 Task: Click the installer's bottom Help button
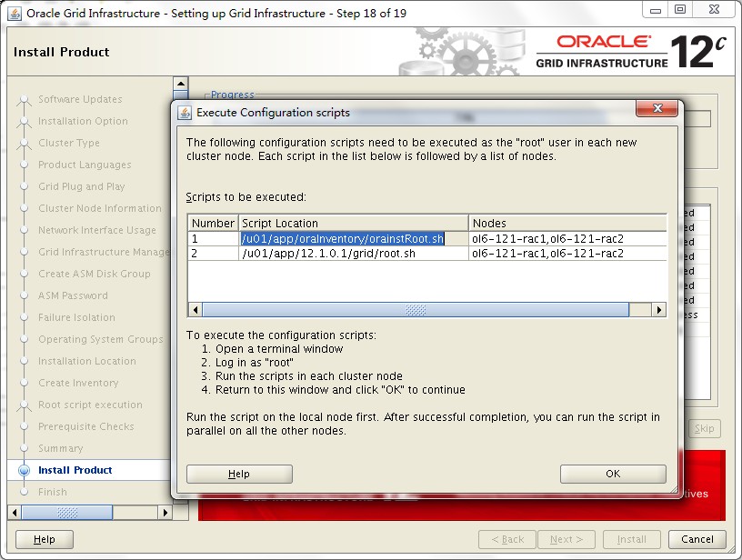coord(45,539)
